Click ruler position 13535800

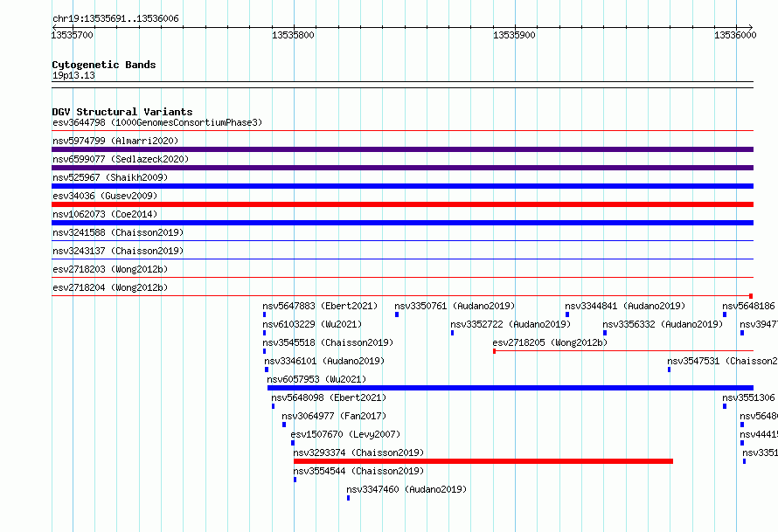[x=293, y=35]
